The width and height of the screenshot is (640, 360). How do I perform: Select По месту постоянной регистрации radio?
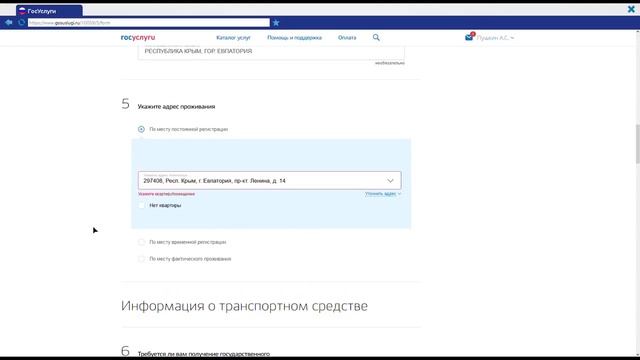point(141,129)
